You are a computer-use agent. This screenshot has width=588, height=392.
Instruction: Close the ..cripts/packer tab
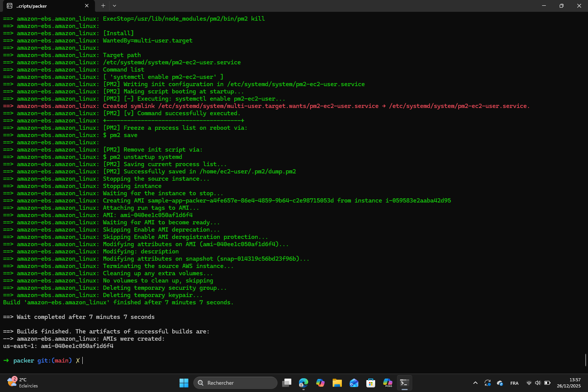click(87, 6)
